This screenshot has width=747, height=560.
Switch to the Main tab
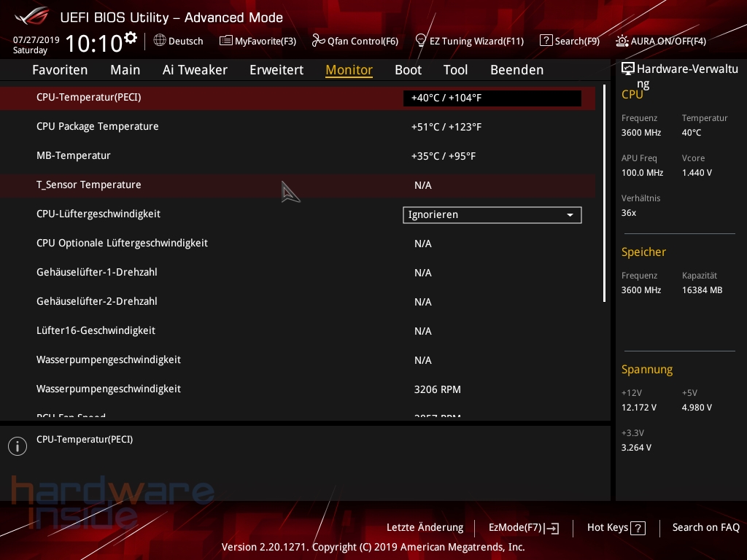(125, 70)
